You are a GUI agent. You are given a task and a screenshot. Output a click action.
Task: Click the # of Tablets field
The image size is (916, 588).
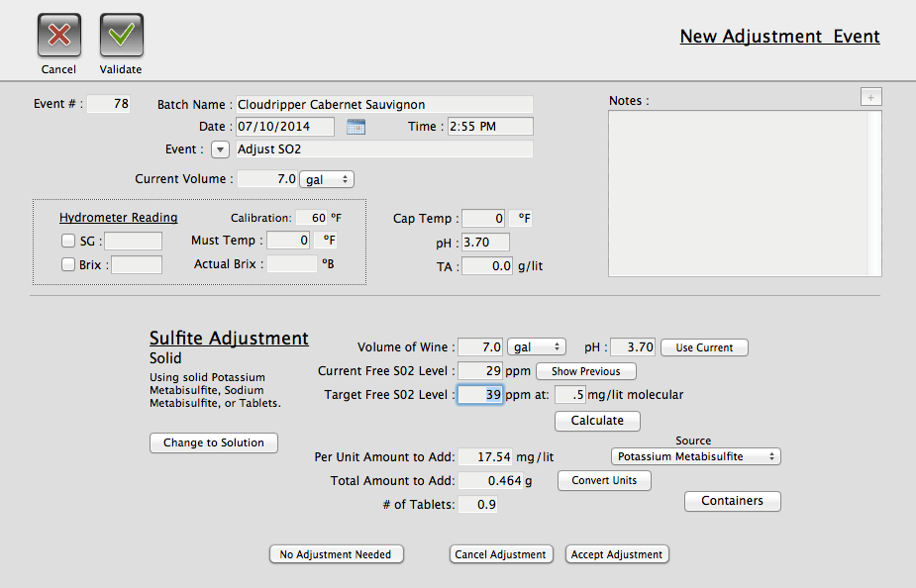(x=478, y=505)
